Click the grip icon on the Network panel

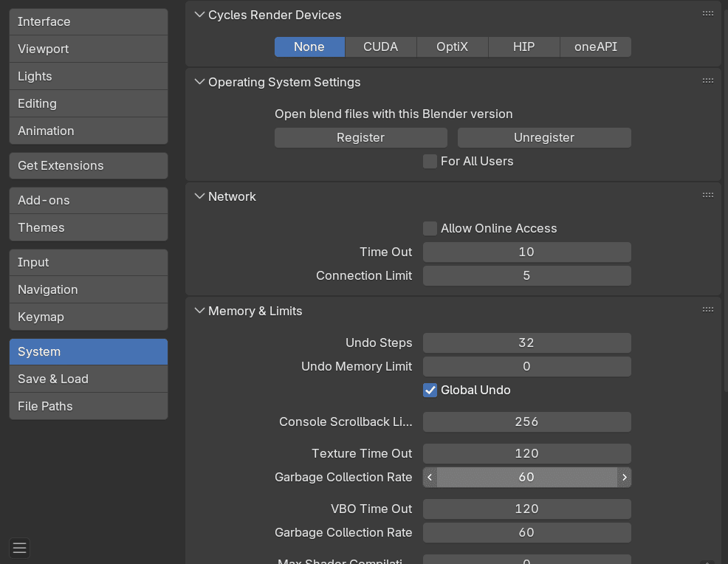[x=708, y=194]
